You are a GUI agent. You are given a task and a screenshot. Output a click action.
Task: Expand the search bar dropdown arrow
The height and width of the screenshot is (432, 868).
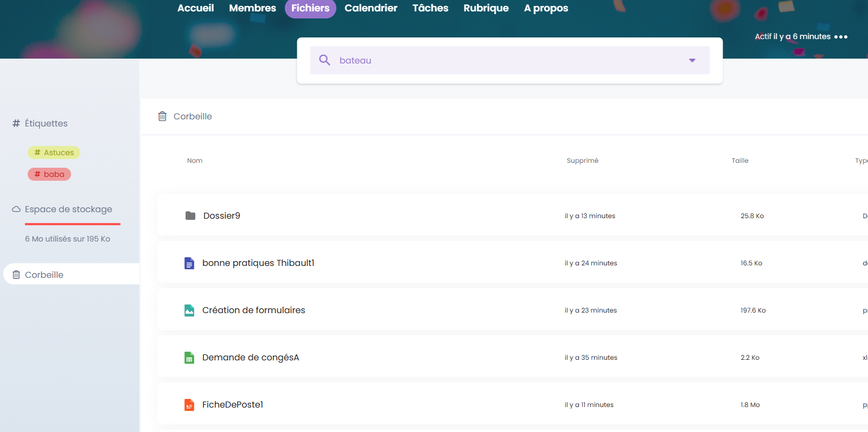[692, 60]
